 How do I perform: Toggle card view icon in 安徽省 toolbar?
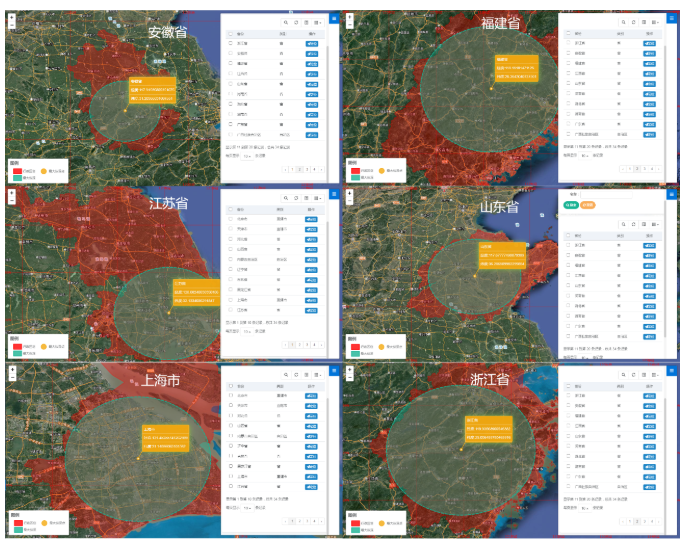(x=306, y=22)
